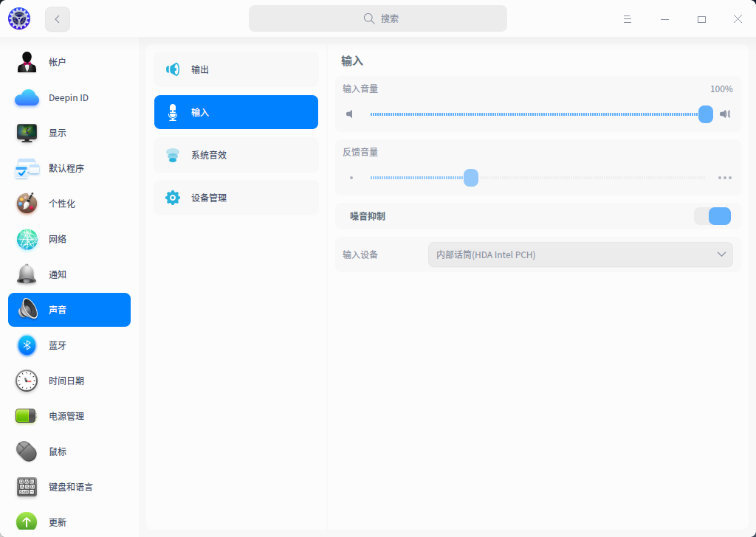
Task: Click the 搜索 search field
Action: pyautogui.click(x=378, y=18)
